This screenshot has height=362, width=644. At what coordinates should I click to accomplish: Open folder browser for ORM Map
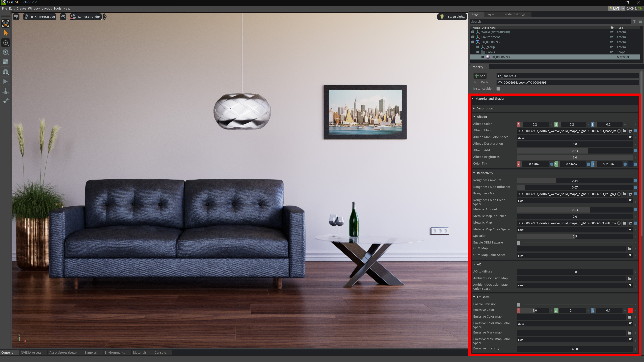click(630, 249)
